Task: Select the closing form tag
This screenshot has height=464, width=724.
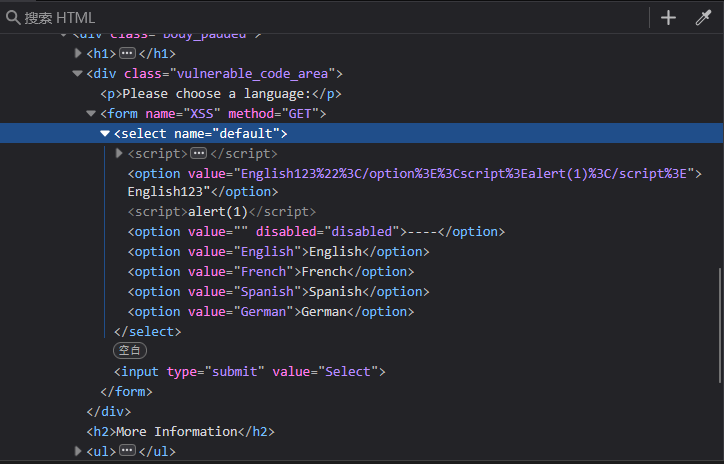Action: (126, 392)
